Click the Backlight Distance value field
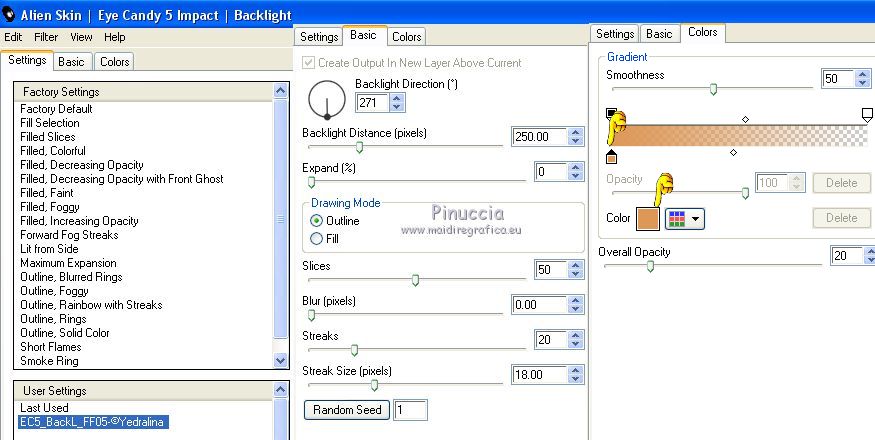Viewport: 875px width, 440px height. pos(540,137)
